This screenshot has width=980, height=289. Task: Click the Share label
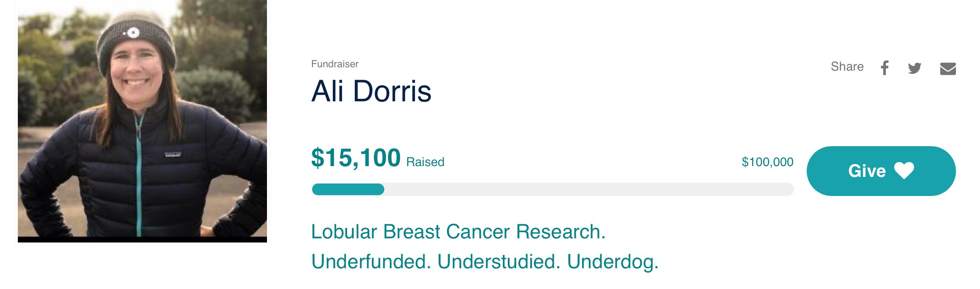(x=847, y=66)
